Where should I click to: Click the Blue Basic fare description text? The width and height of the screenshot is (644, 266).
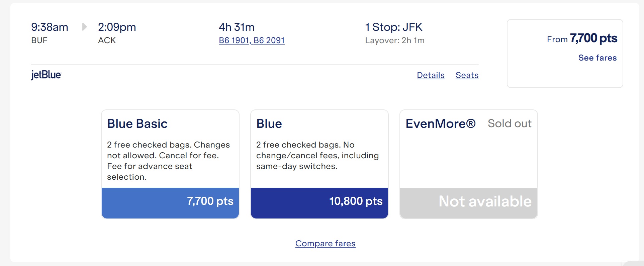click(169, 161)
